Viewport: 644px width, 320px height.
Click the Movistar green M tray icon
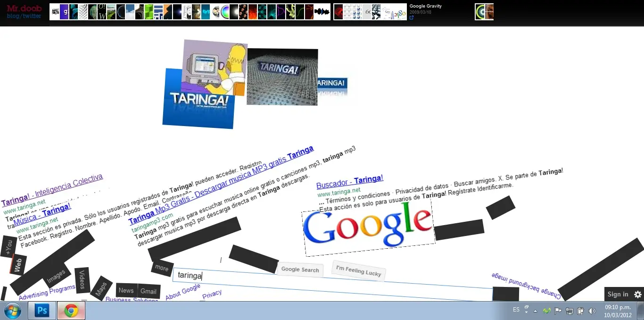[547, 311]
